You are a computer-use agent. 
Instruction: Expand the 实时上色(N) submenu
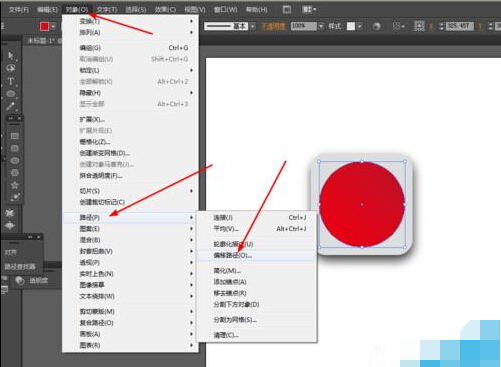point(130,274)
